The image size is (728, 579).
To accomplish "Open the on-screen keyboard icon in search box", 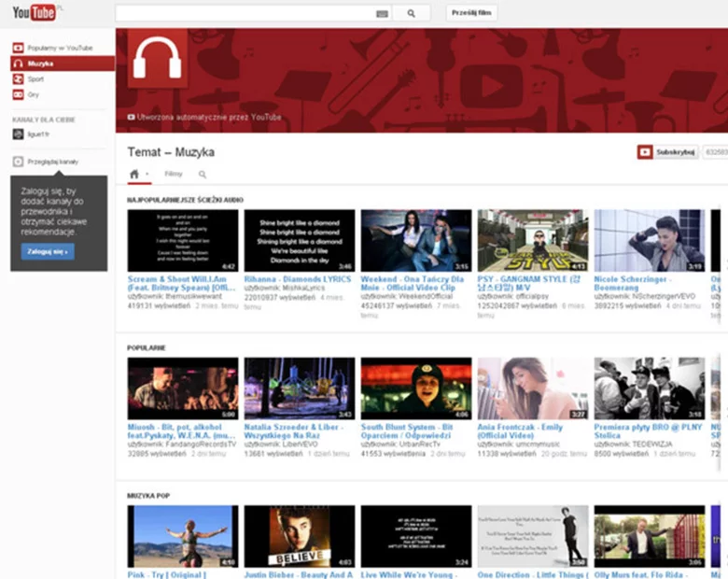I will (382, 14).
